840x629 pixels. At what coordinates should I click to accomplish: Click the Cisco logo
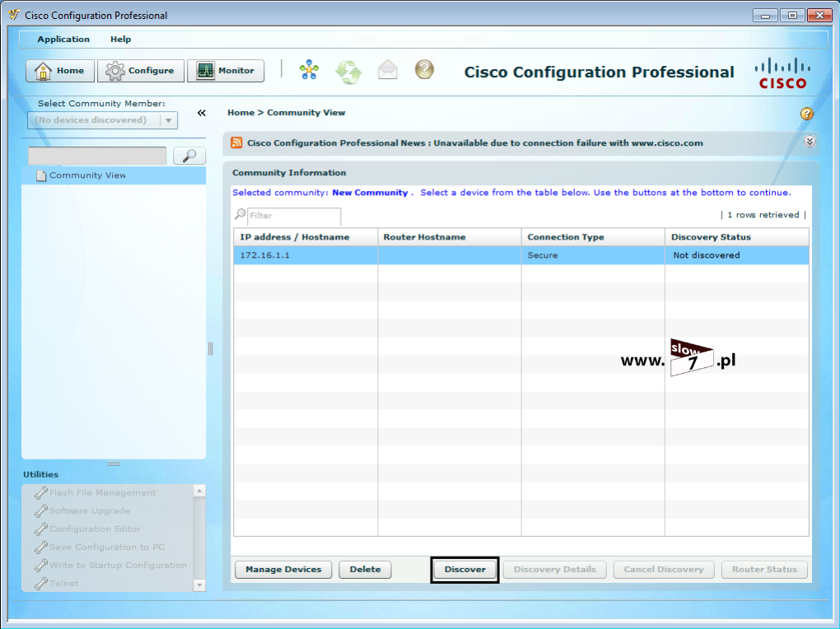click(782, 73)
